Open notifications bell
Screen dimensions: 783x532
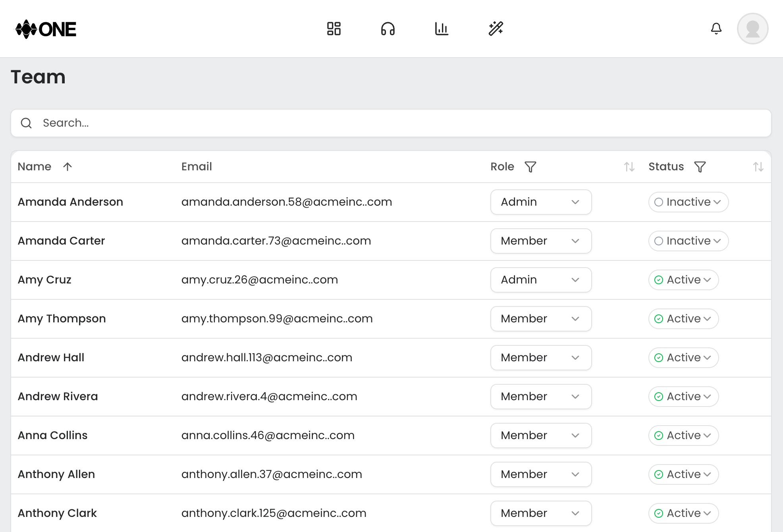(716, 29)
